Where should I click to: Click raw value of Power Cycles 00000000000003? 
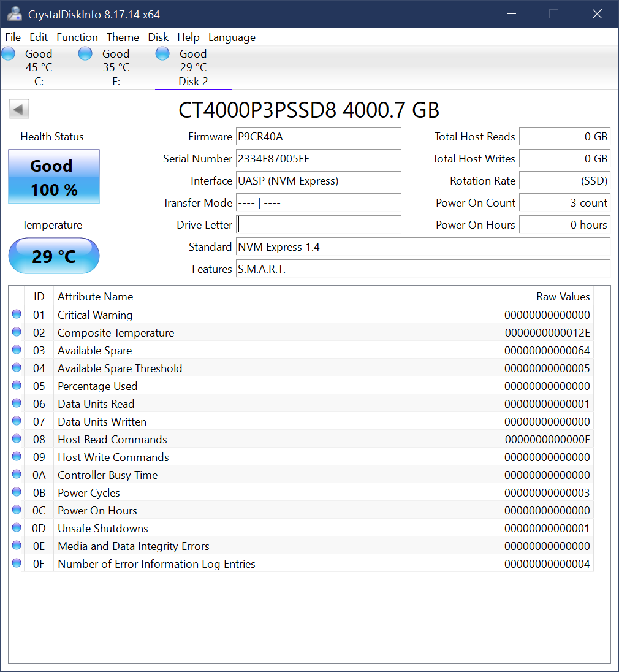pyautogui.click(x=547, y=493)
